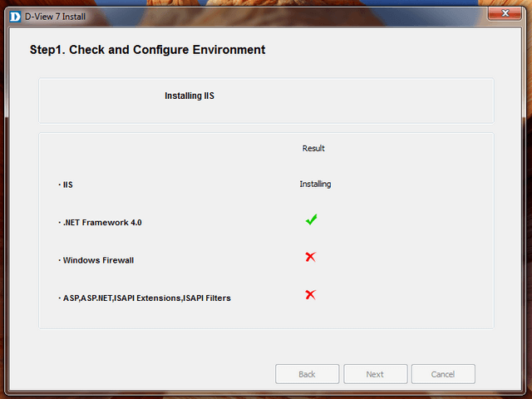This screenshot has height=399, width=532.
Task: Click the 'D-View 7 Install' title text
Action: pos(55,15)
